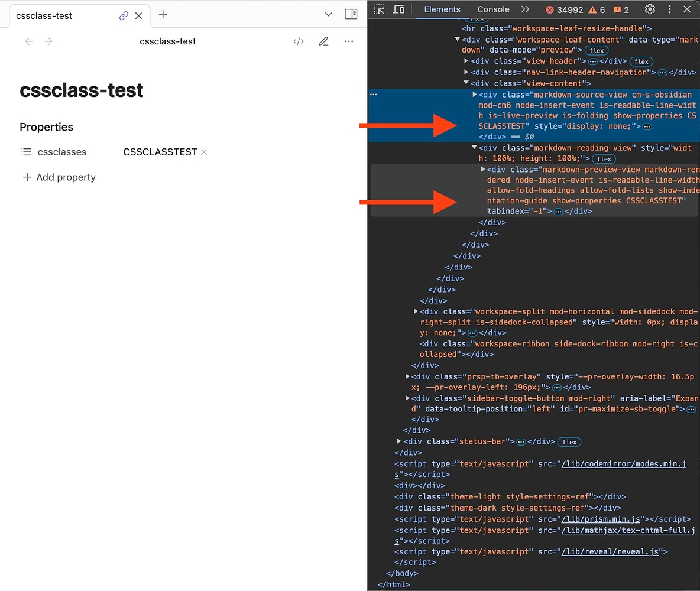
Task: Click the code view icon next to the note title
Action: (299, 41)
